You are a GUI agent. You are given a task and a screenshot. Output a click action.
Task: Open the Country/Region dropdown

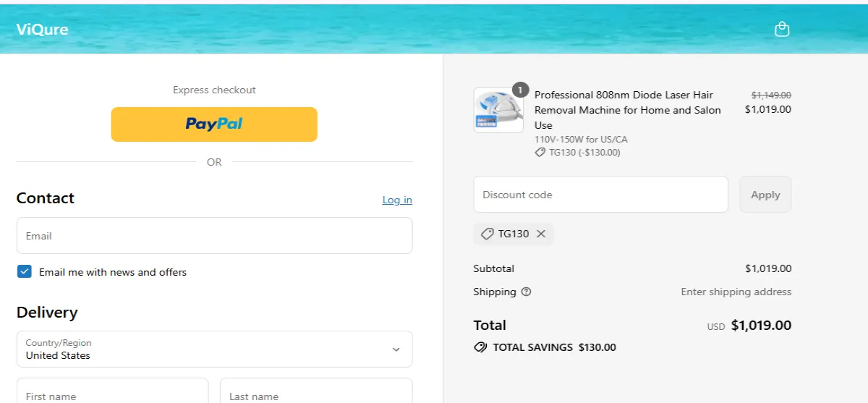214,349
